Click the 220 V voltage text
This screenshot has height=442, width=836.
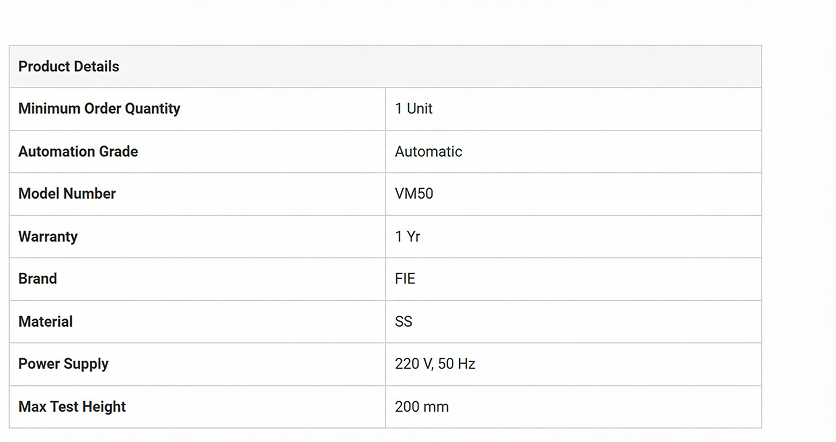click(414, 363)
